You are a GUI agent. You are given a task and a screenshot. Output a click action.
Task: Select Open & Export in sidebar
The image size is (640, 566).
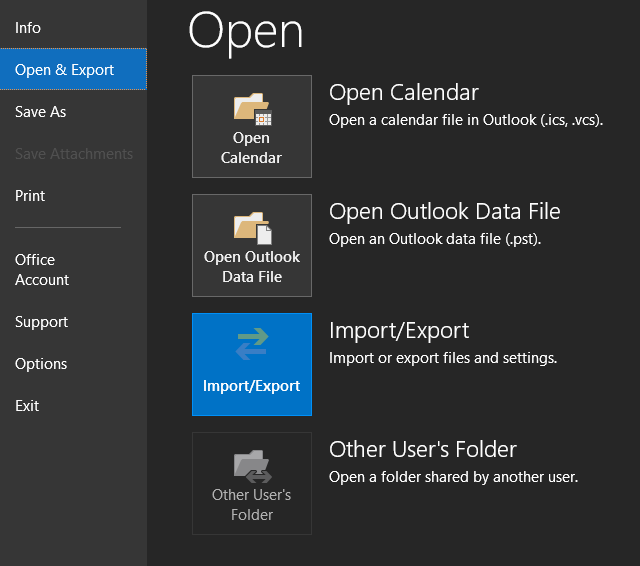[x=73, y=69]
